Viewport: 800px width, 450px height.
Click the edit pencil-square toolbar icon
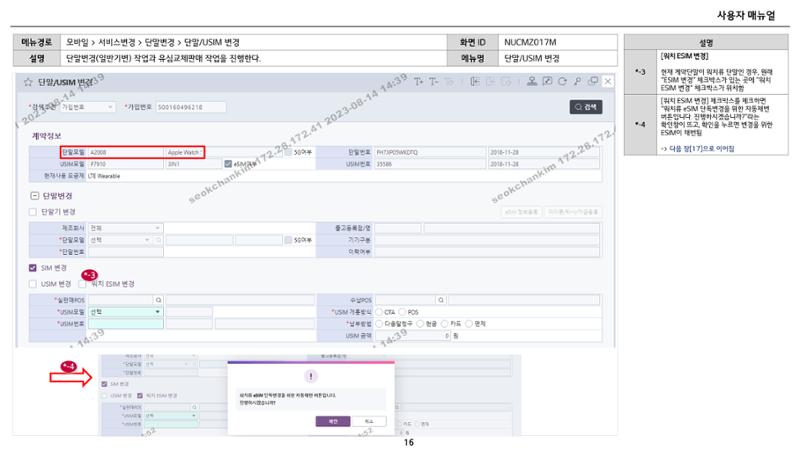[x=547, y=81]
